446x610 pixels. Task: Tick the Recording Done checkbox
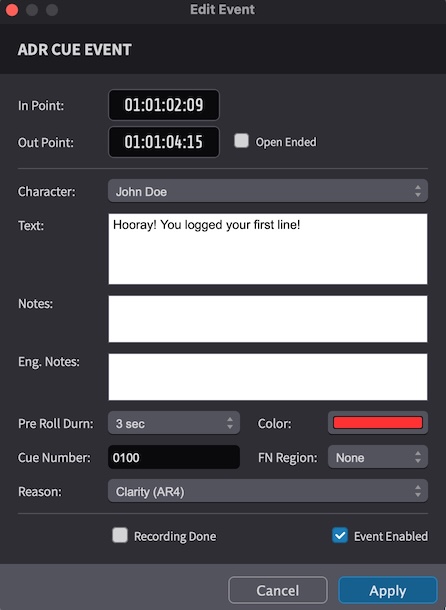click(120, 535)
